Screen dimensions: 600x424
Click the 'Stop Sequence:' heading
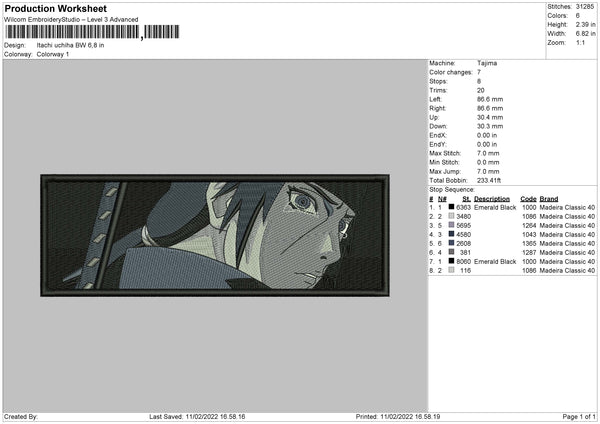point(452,190)
